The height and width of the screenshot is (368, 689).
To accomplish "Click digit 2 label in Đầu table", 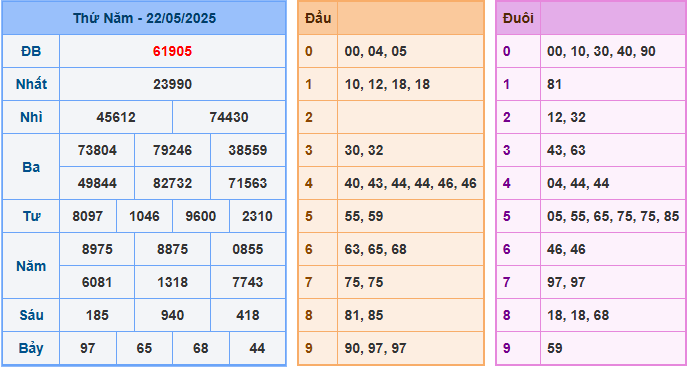I will tap(308, 117).
